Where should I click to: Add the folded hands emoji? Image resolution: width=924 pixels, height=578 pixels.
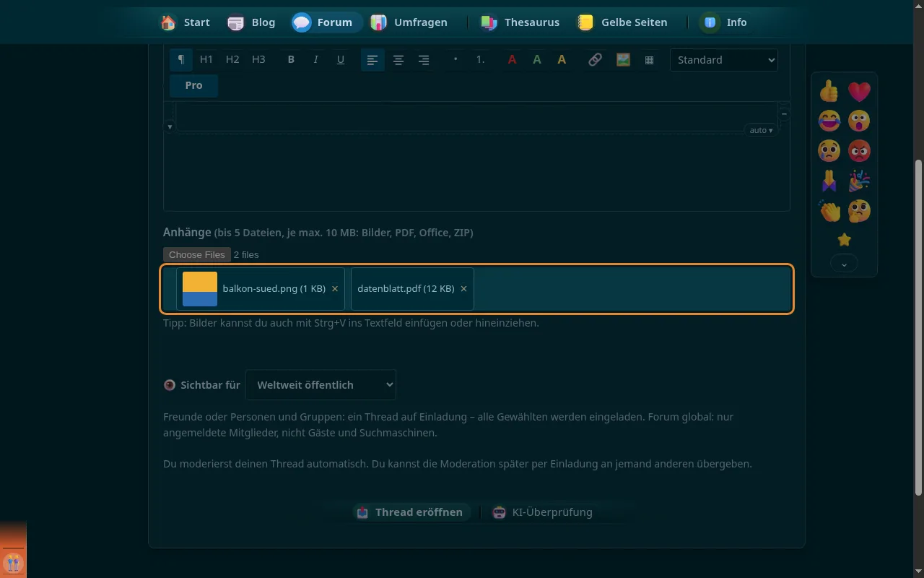pyautogui.click(x=829, y=181)
